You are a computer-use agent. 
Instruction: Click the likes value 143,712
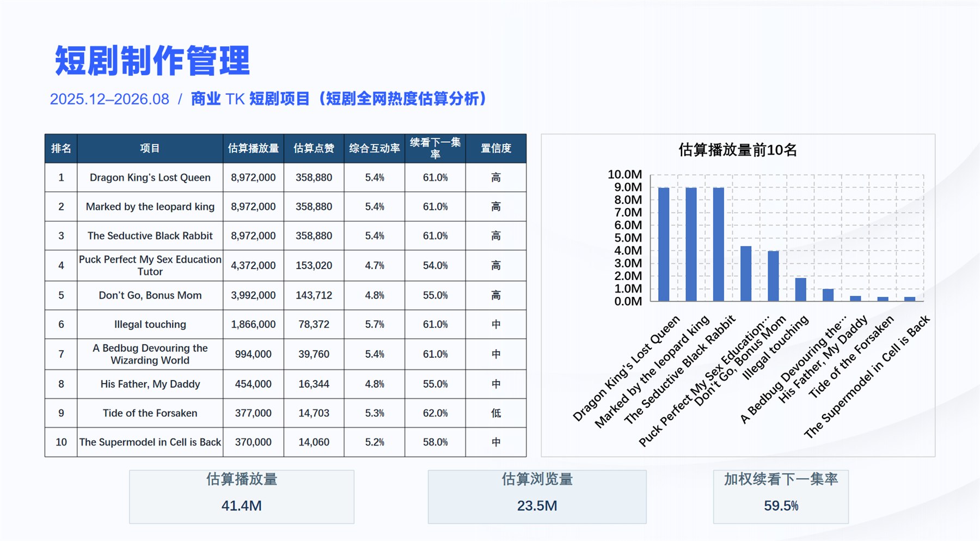314,295
